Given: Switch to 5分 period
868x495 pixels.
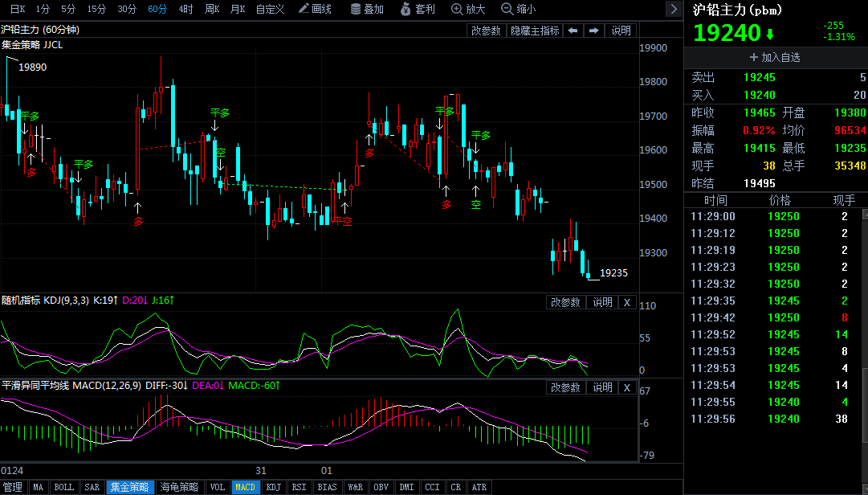Looking at the screenshot, I should click(68, 9).
